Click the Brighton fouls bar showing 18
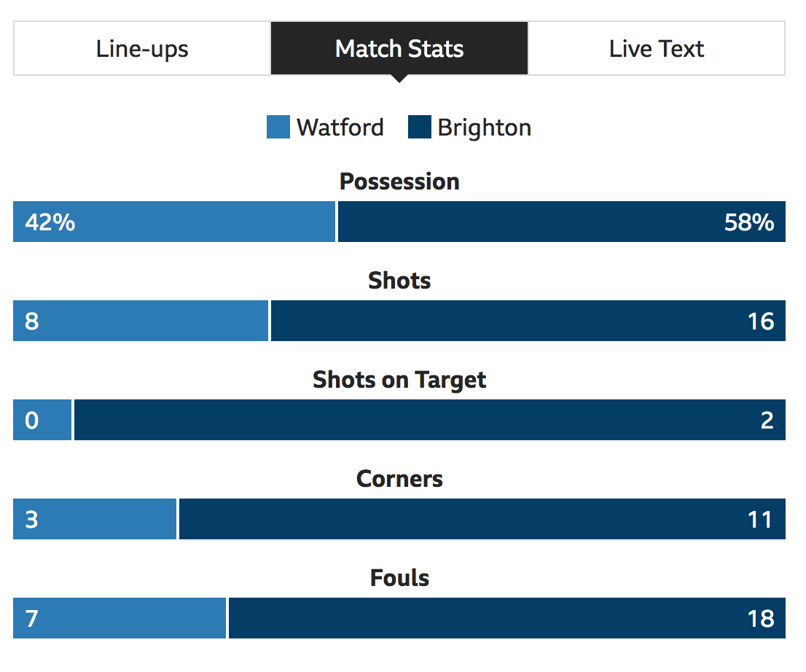806x672 pixels. (506, 618)
